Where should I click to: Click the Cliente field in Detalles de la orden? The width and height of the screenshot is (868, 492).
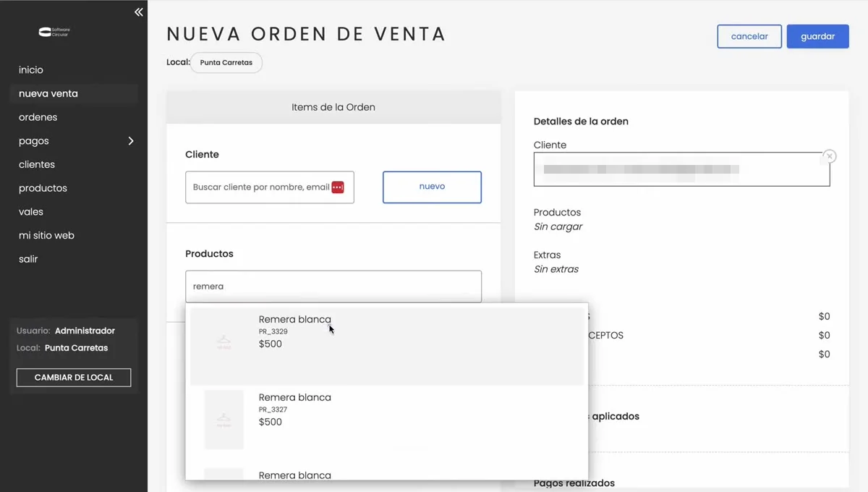(681, 169)
